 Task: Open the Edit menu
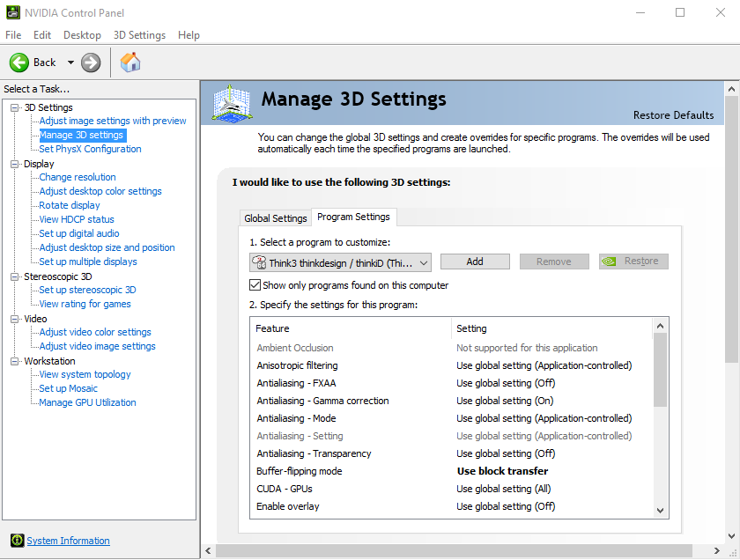(x=42, y=35)
